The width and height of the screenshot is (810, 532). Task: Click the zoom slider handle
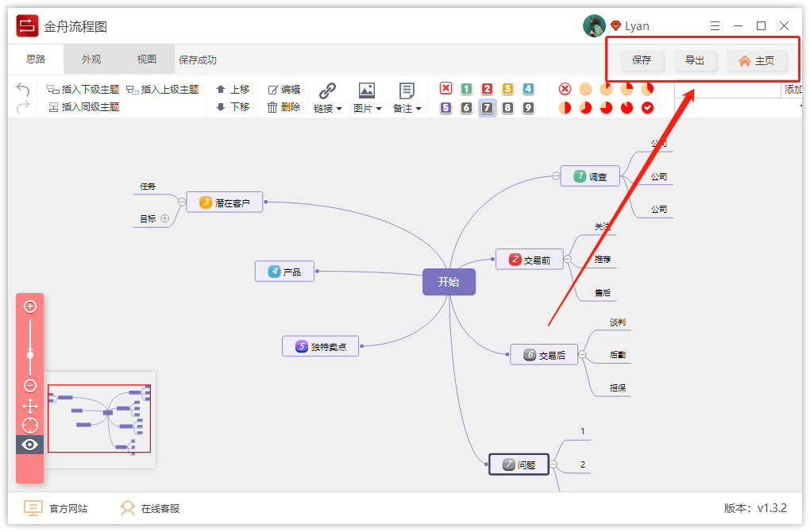[30, 354]
